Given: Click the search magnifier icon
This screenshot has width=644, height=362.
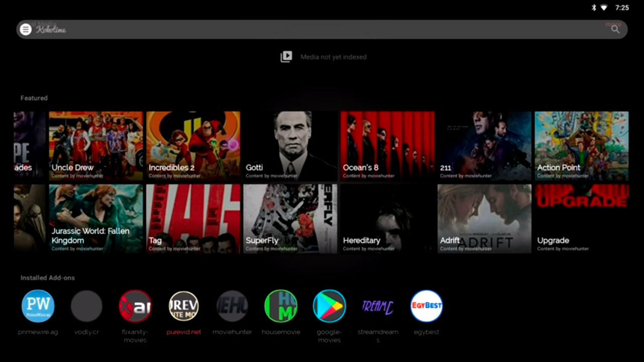Looking at the screenshot, I should coord(615,30).
